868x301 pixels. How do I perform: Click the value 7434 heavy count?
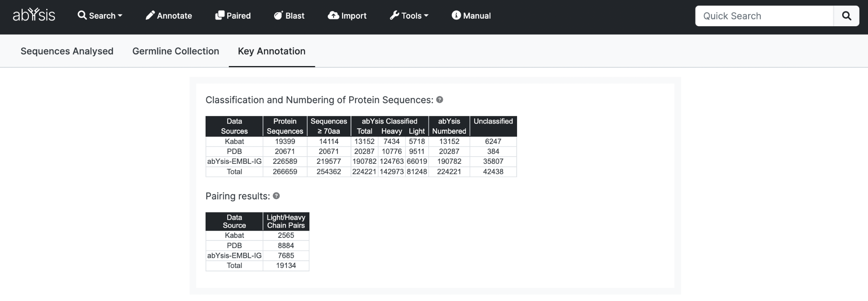pos(392,141)
